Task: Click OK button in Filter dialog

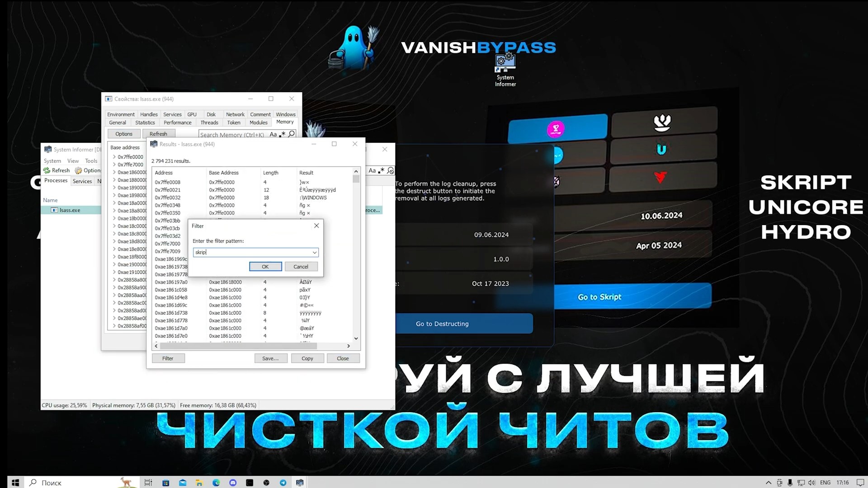Action: point(264,266)
